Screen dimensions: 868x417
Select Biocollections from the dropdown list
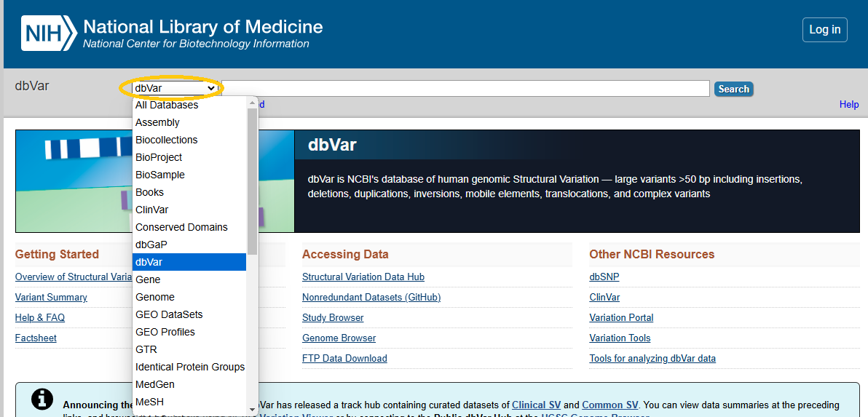point(189,140)
